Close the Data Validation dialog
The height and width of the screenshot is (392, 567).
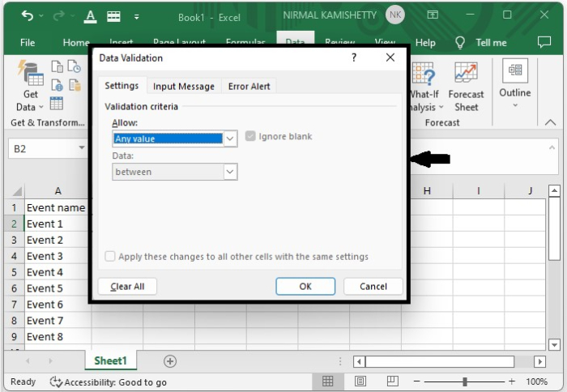(390, 58)
